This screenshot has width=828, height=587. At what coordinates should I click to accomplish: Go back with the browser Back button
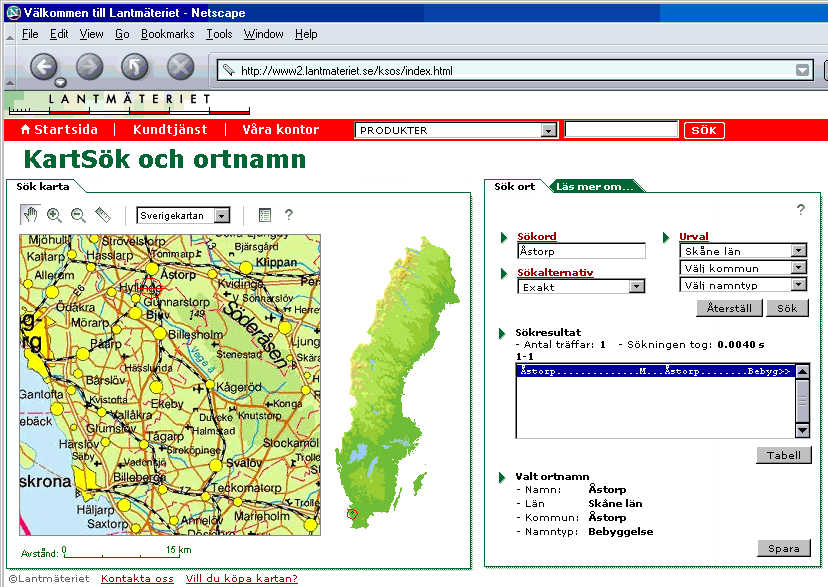point(43,67)
